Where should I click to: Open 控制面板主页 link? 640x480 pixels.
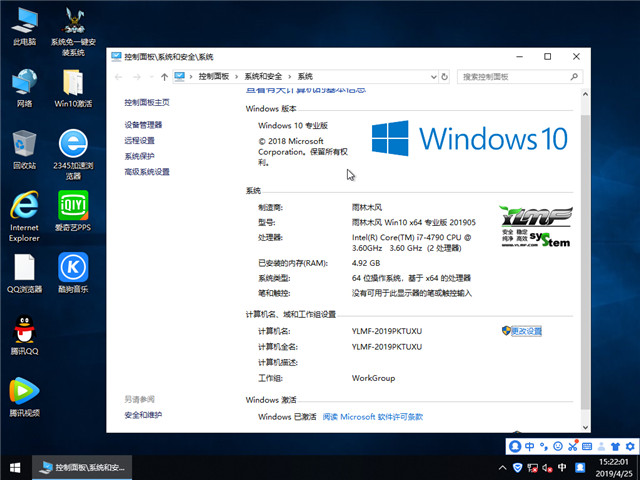147,102
